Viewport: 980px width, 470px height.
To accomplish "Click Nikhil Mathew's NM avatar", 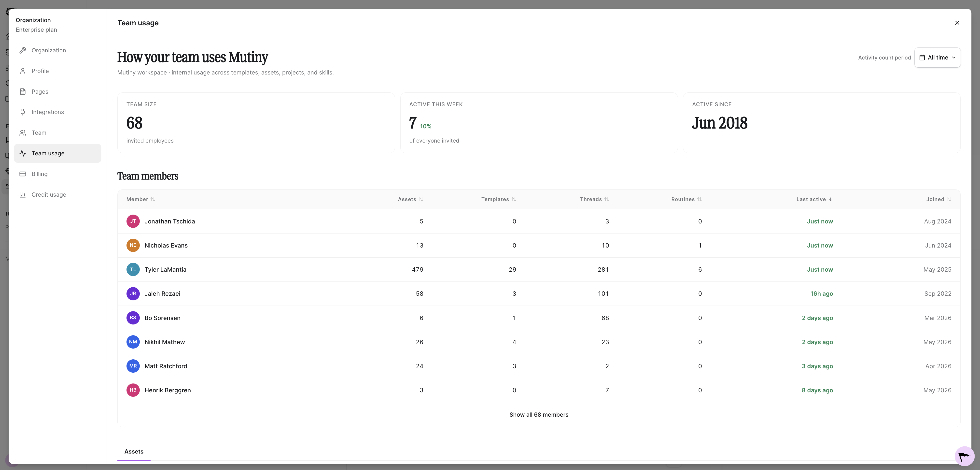I will click(x=133, y=342).
